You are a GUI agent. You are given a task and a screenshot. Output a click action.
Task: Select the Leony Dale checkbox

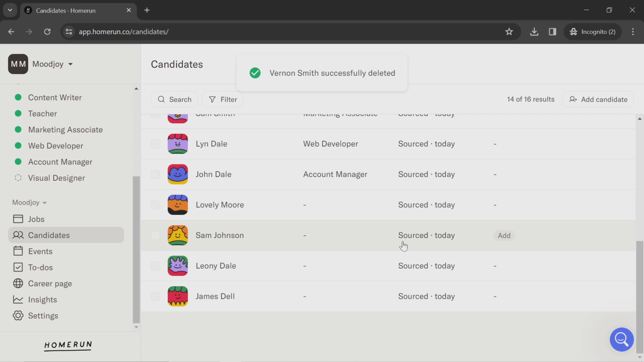155,266
